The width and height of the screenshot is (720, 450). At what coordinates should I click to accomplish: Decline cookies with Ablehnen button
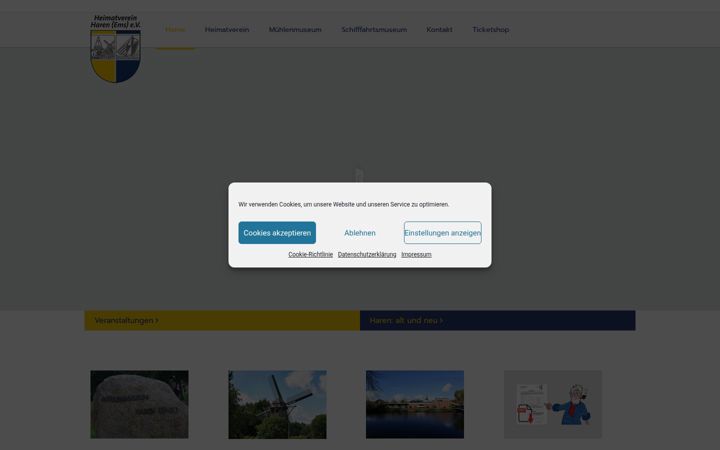click(360, 233)
